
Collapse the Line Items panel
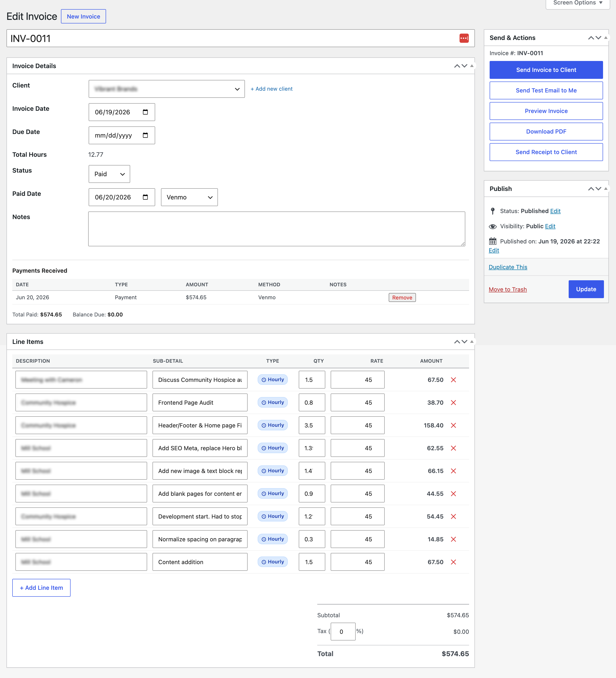pos(472,342)
